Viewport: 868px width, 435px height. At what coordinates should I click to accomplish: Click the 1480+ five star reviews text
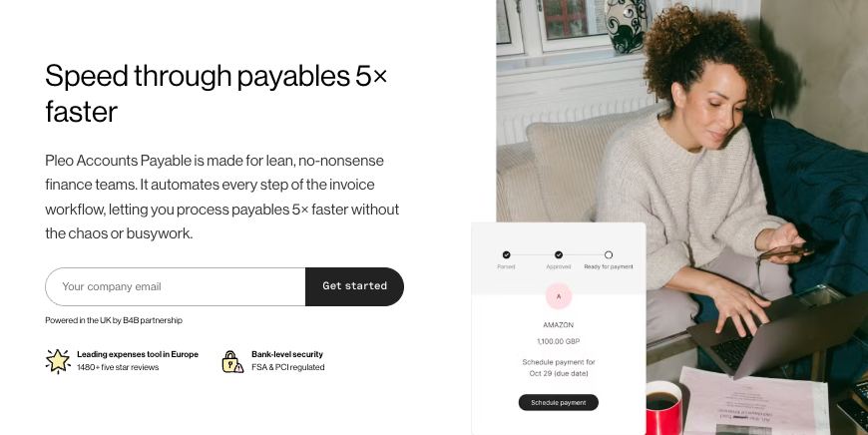point(118,367)
